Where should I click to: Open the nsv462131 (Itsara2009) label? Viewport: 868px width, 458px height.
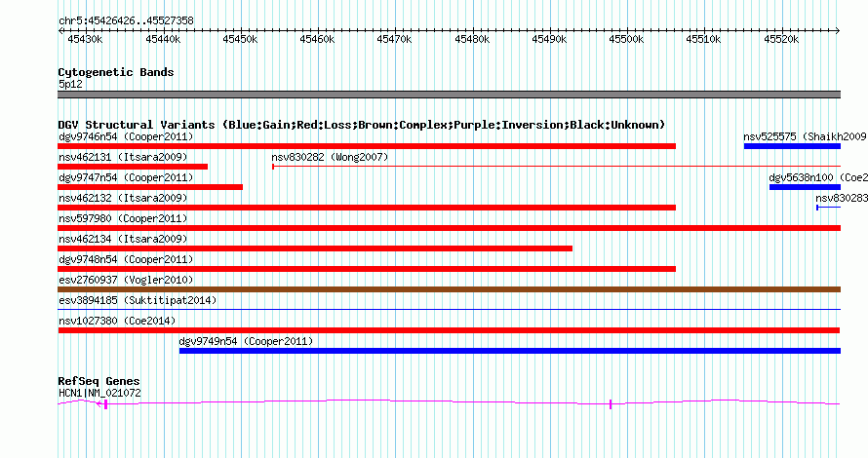pyautogui.click(x=123, y=157)
